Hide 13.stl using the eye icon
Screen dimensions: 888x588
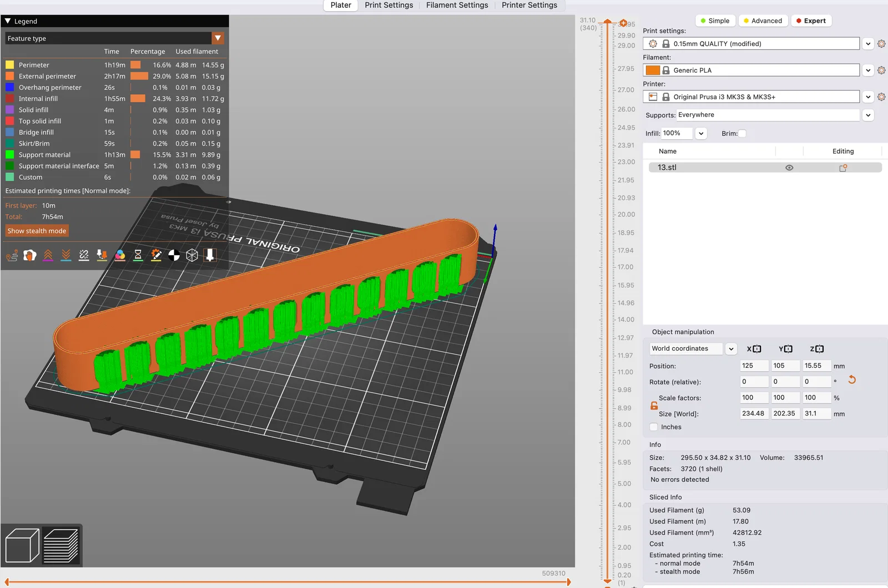tap(789, 168)
